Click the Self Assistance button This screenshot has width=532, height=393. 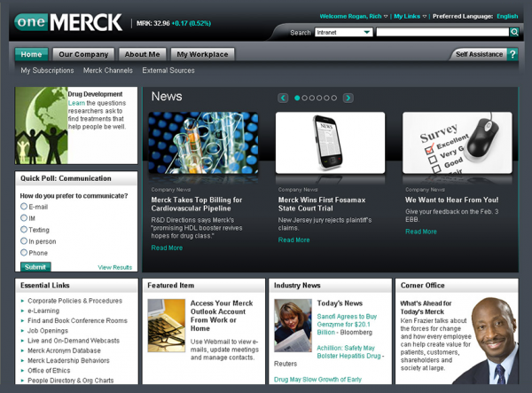coord(479,54)
